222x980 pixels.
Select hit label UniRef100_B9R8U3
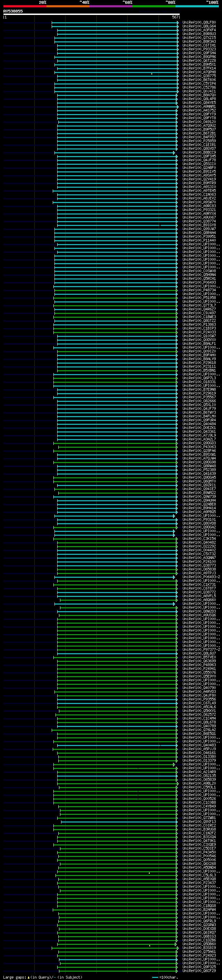tap(199, 34)
